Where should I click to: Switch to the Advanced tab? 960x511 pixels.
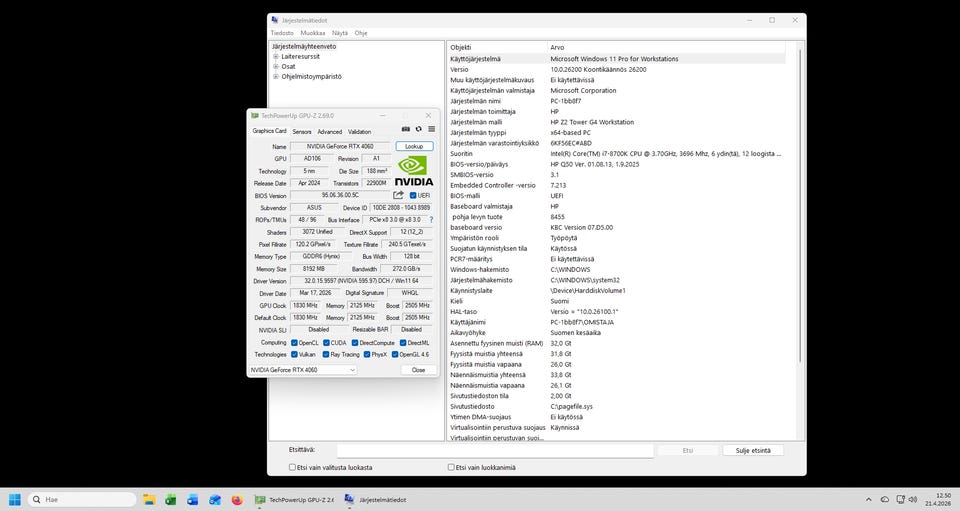click(x=329, y=132)
